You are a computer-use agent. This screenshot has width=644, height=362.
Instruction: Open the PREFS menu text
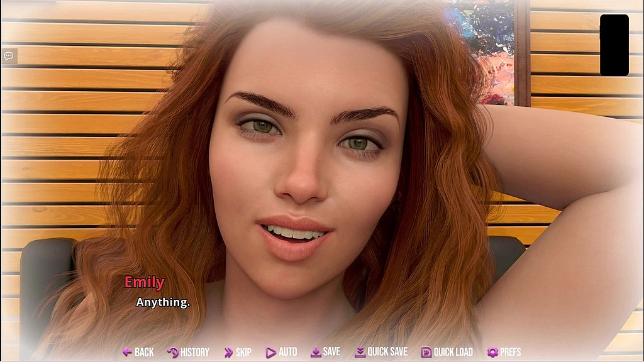(x=510, y=353)
